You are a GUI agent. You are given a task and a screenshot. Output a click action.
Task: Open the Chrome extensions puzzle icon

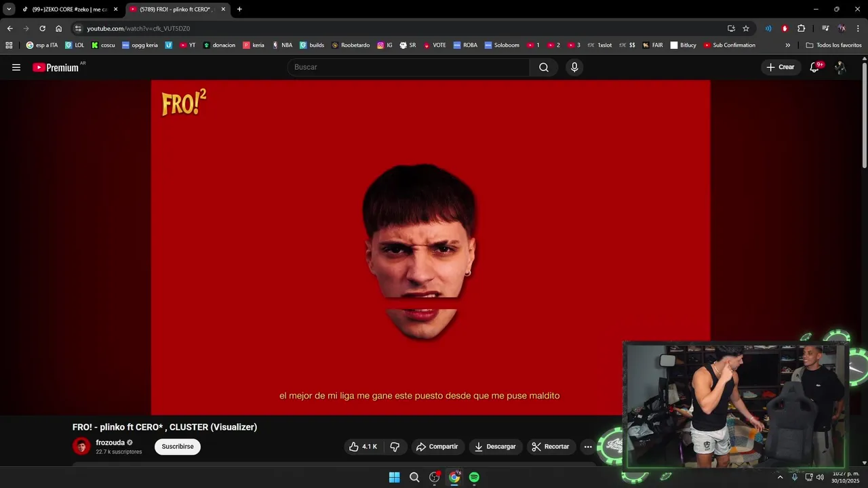click(x=801, y=28)
